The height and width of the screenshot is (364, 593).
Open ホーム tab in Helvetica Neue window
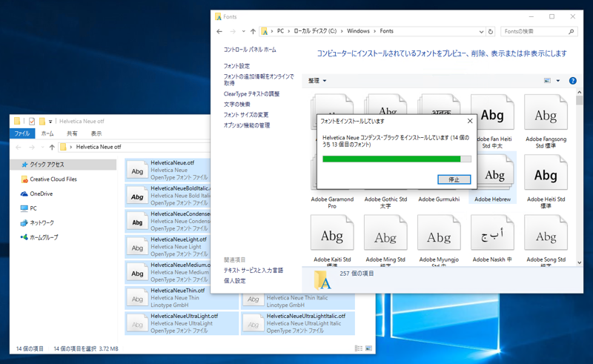pos(47,133)
